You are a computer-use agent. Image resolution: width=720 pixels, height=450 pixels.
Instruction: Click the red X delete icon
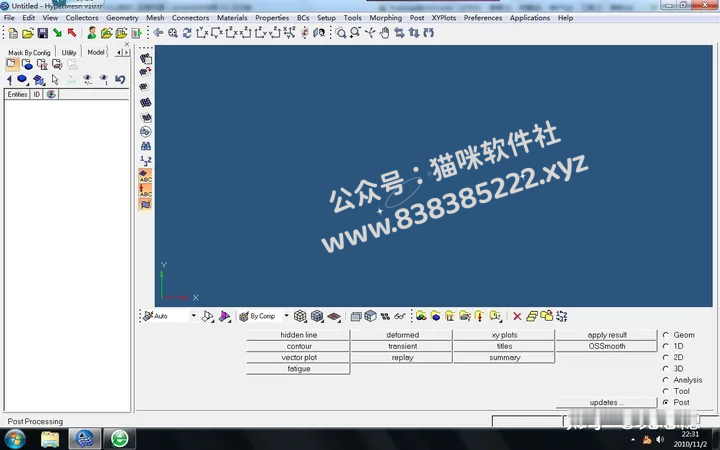click(517, 316)
